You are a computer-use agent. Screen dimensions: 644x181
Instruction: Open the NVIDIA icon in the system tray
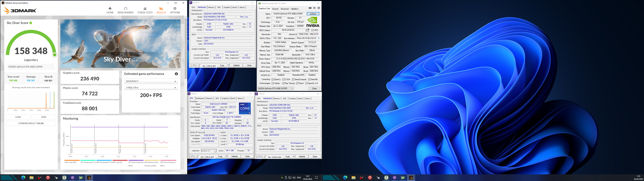(282, 178)
